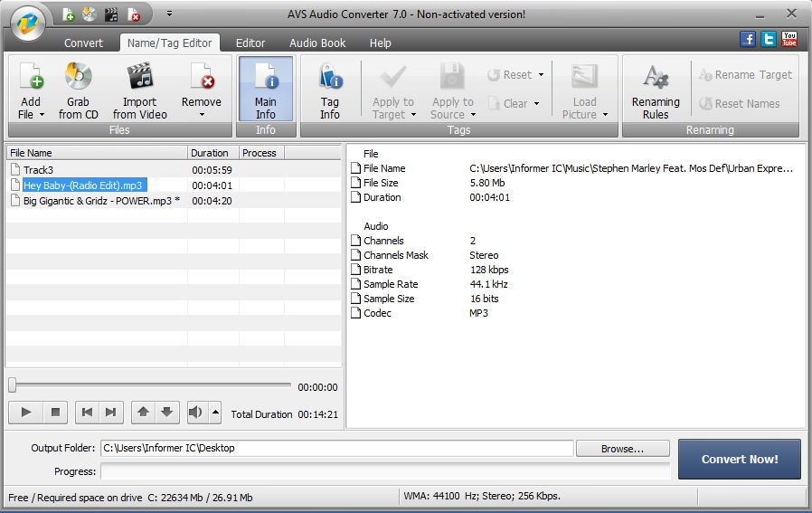Viewport: 812px width, 513px height.
Task: Click the Apply to Target checkmark
Action: pyautogui.click(x=393, y=78)
